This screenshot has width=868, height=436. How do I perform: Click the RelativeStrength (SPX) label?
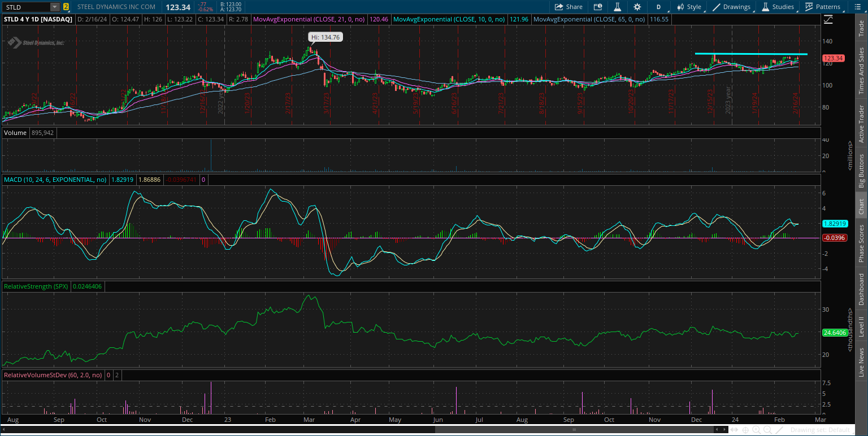36,286
